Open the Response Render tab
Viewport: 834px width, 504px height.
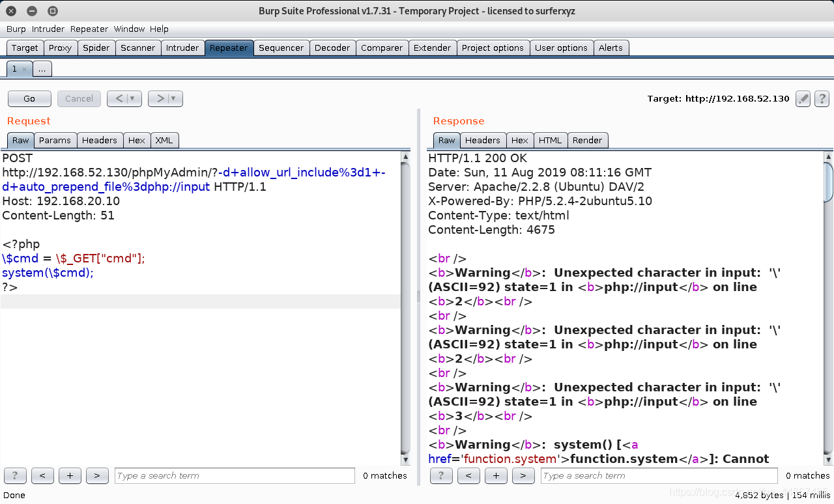tap(588, 141)
